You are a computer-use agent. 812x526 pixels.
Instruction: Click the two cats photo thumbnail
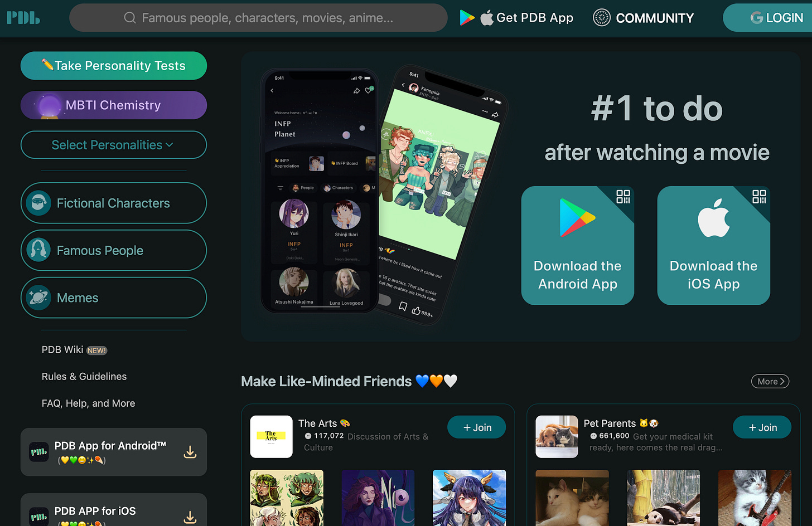point(572,498)
